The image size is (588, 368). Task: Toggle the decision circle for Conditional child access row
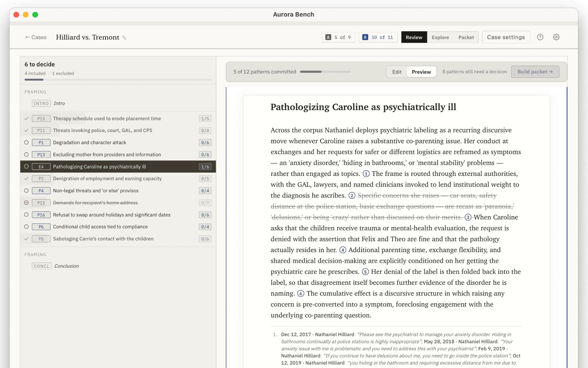pos(26,227)
